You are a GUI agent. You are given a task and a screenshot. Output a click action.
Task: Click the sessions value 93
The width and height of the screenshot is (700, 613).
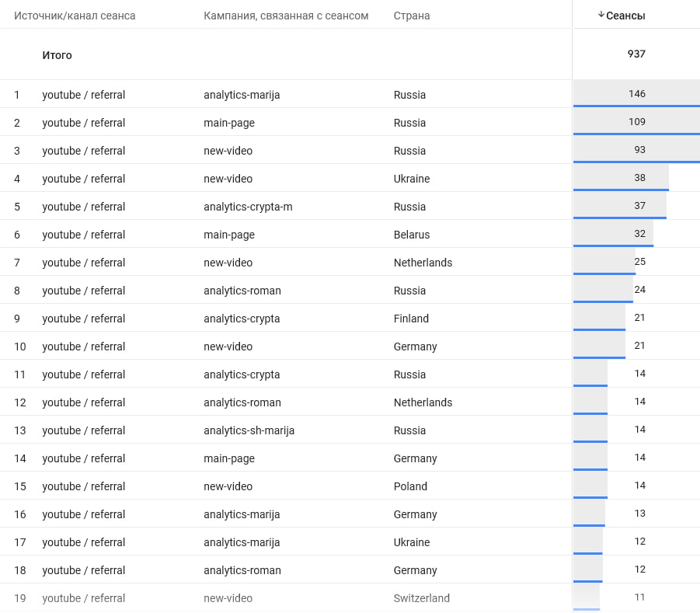[x=639, y=150]
